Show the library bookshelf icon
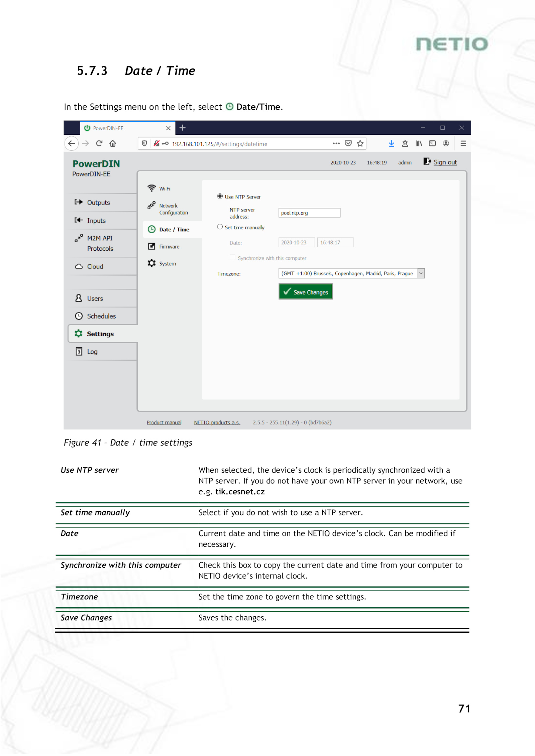The height and width of the screenshot is (756, 535). [419, 143]
